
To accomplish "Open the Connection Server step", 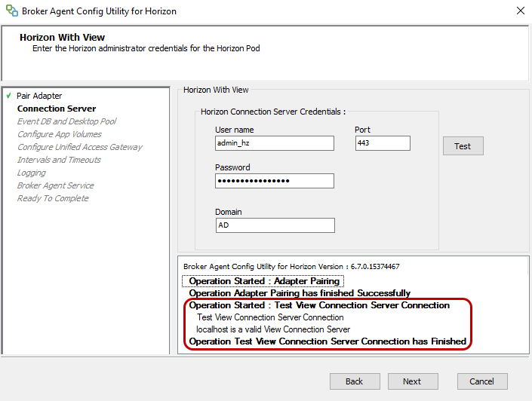I will point(57,109).
